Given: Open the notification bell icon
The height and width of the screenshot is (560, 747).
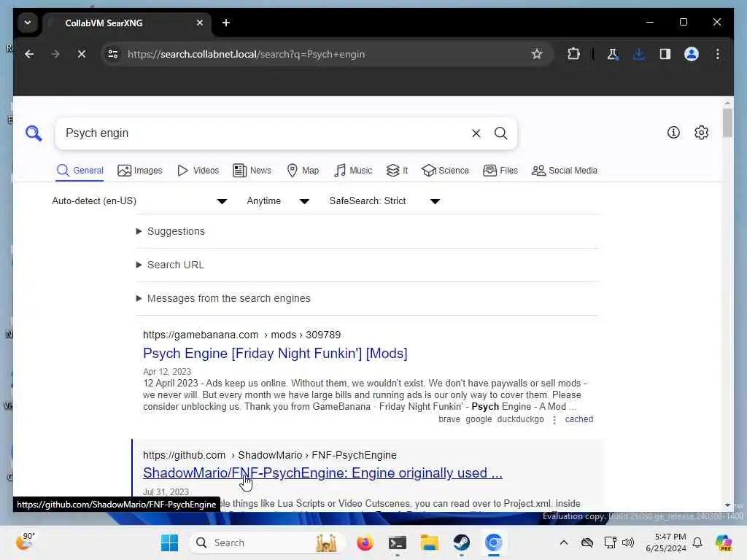Looking at the screenshot, I should (x=697, y=542).
